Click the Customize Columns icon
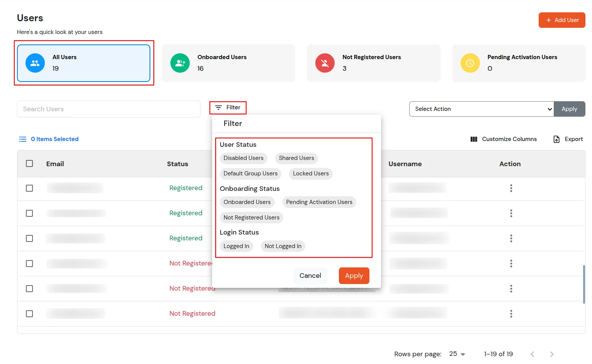 [x=473, y=139]
